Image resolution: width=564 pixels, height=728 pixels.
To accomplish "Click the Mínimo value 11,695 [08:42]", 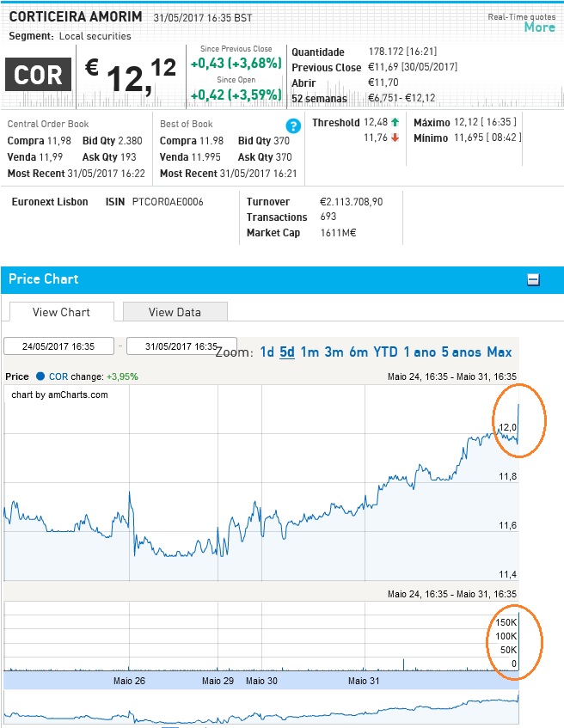I will tap(487, 138).
